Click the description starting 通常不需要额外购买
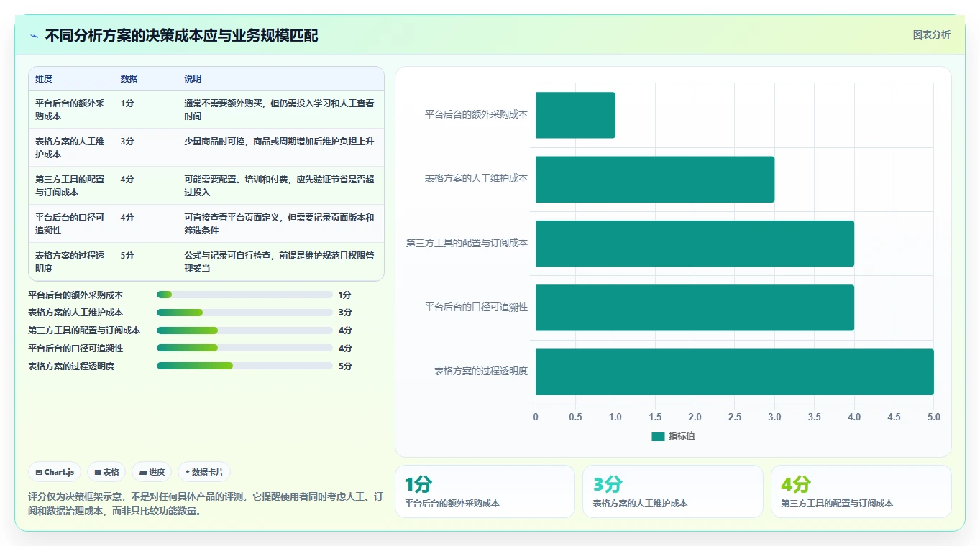 279,109
